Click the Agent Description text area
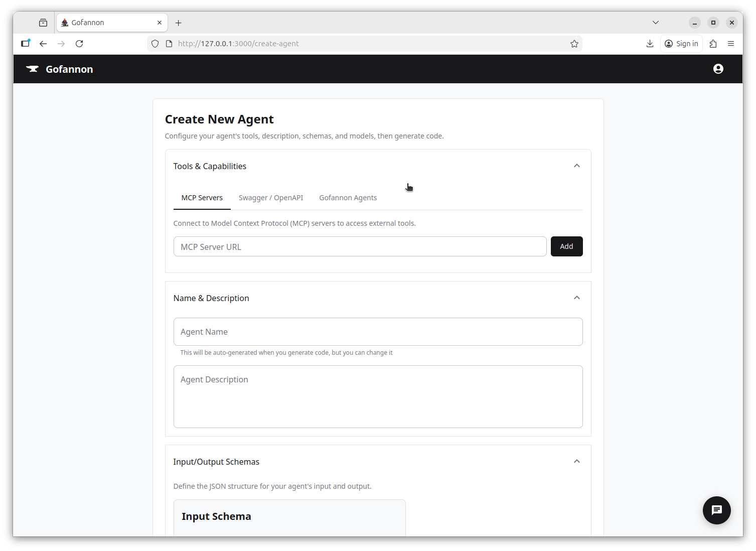The width and height of the screenshot is (756, 551). click(378, 396)
